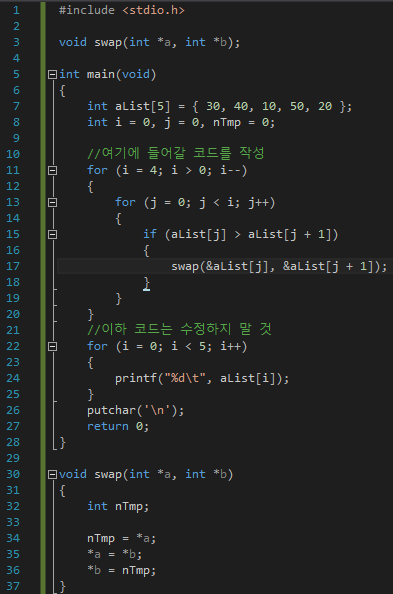This screenshot has width=393, height=594.
Task: Click the *a = *b; statement
Action: 114,554
